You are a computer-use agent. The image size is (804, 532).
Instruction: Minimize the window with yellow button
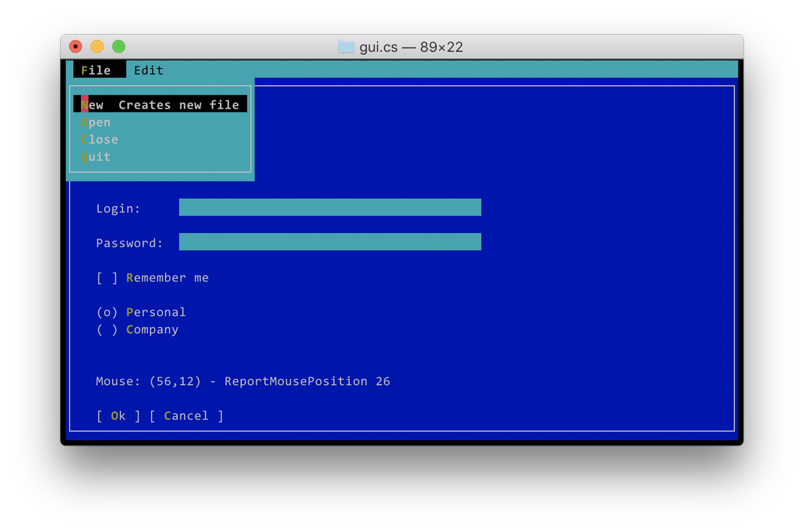click(x=97, y=46)
